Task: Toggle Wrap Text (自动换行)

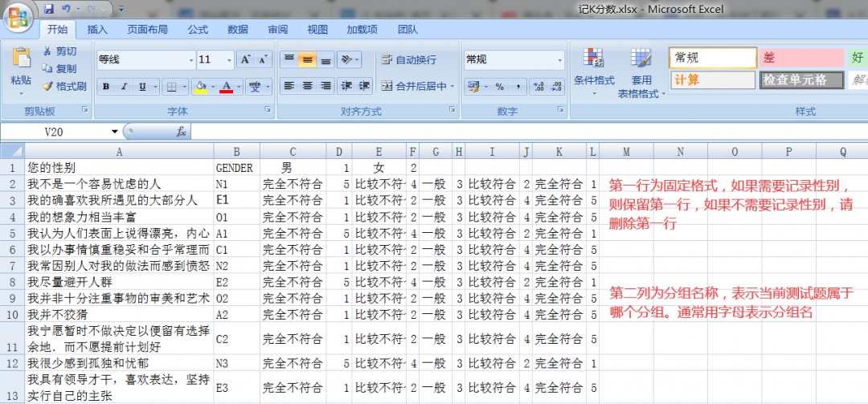Action: coord(408,60)
